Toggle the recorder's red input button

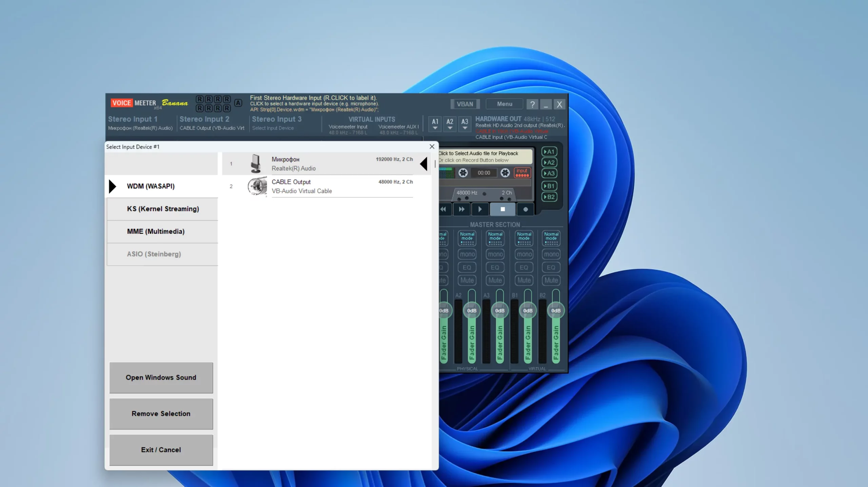point(522,173)
